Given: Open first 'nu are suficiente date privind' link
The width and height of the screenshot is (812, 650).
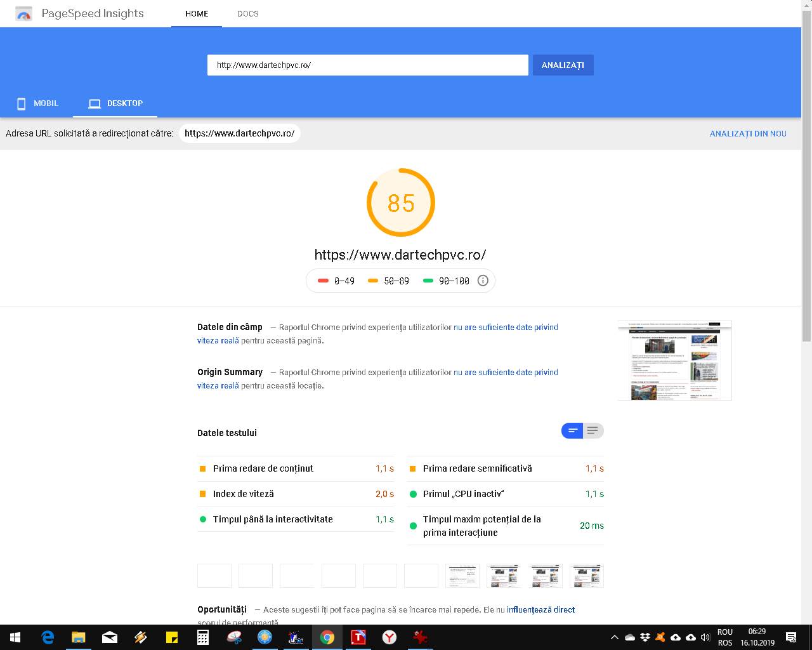Looking at the screenshot, I should coord(506,327).
